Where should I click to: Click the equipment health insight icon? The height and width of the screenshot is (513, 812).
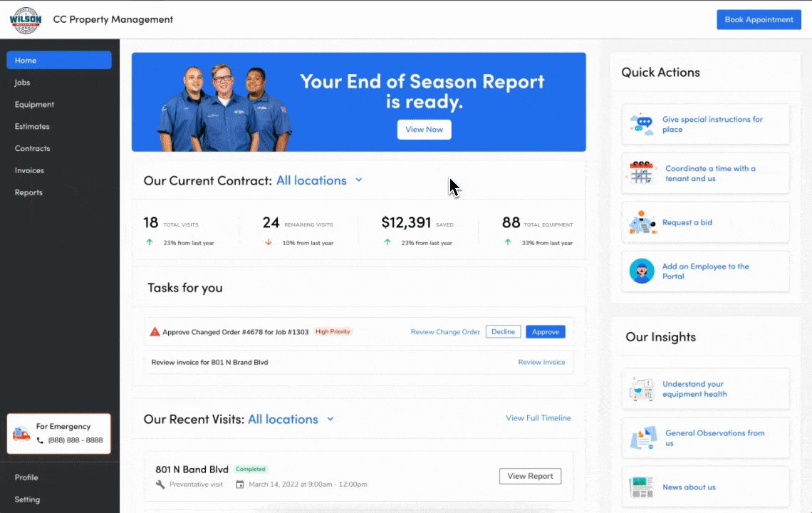641,389
